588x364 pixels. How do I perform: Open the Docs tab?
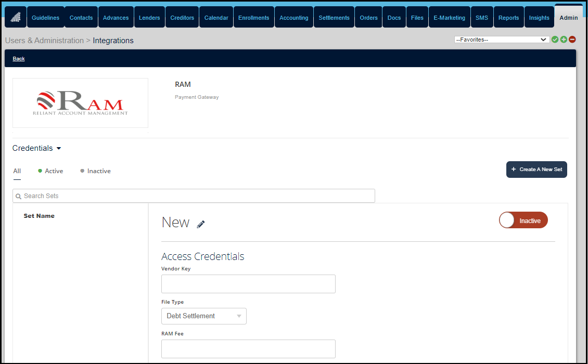[x=394, y=17]
